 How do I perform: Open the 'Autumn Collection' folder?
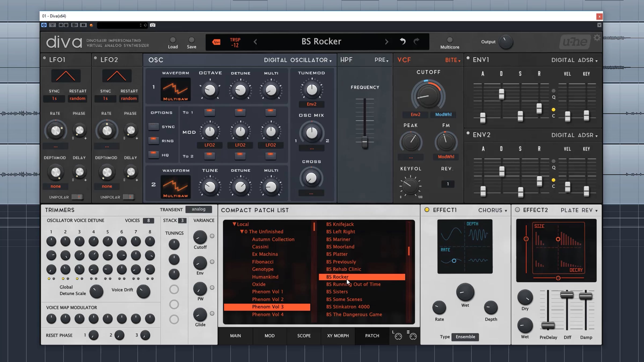(273, 239)
